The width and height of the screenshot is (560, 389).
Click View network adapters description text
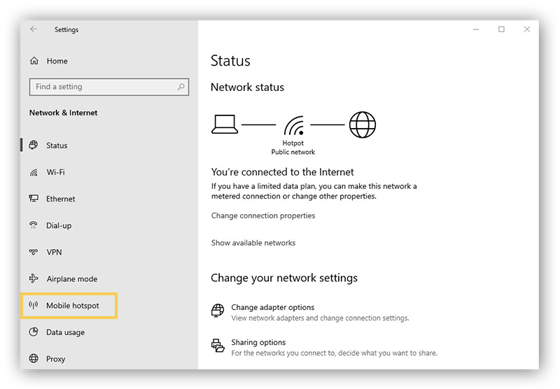pyautogui.click(x=320, y=318)
